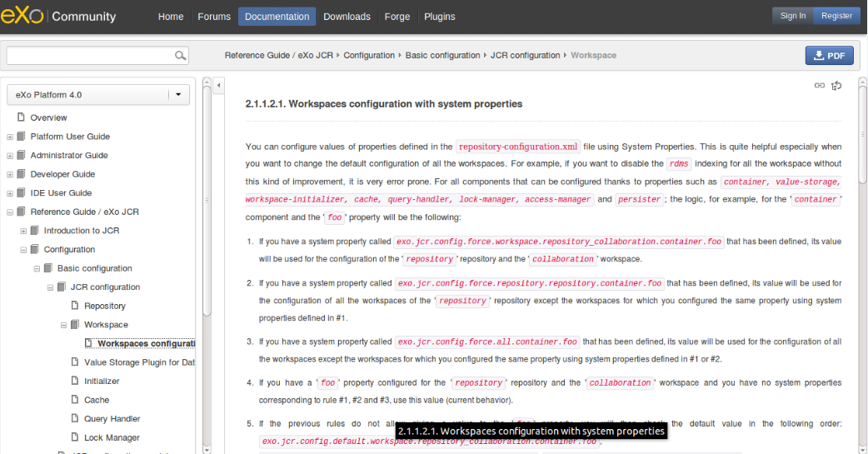Open the Overview page icon in the tree
Viewport: 868px width, 454px height.
[x=21, y=117]
